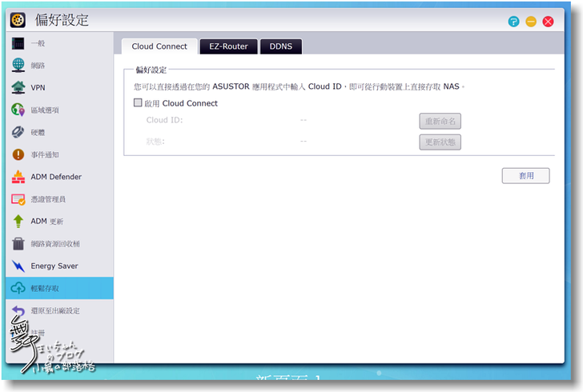Open the 還原至出廠設定 factory reset icon
Screen dimensions: 583x392
(x=18, y=310)
